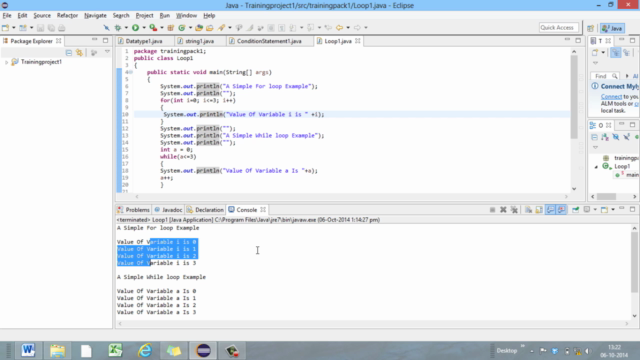
Task: Click the Terminate console square icon
Action: [x=493, y=210]
